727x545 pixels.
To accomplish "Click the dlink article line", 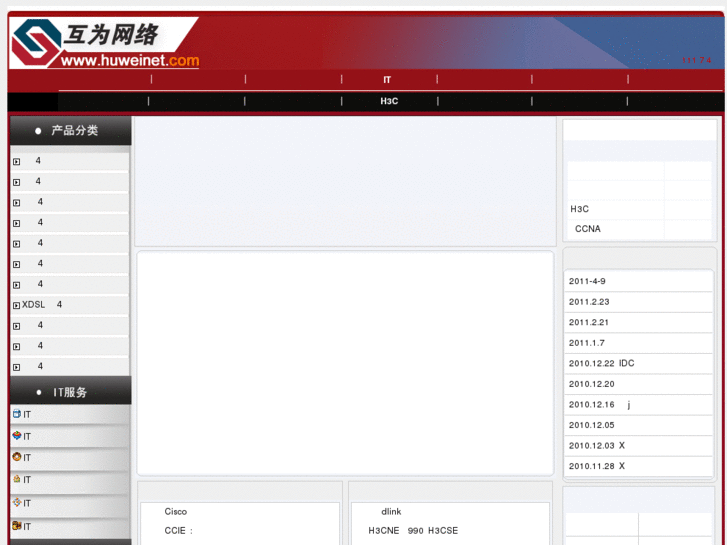I will pos(391,511).
